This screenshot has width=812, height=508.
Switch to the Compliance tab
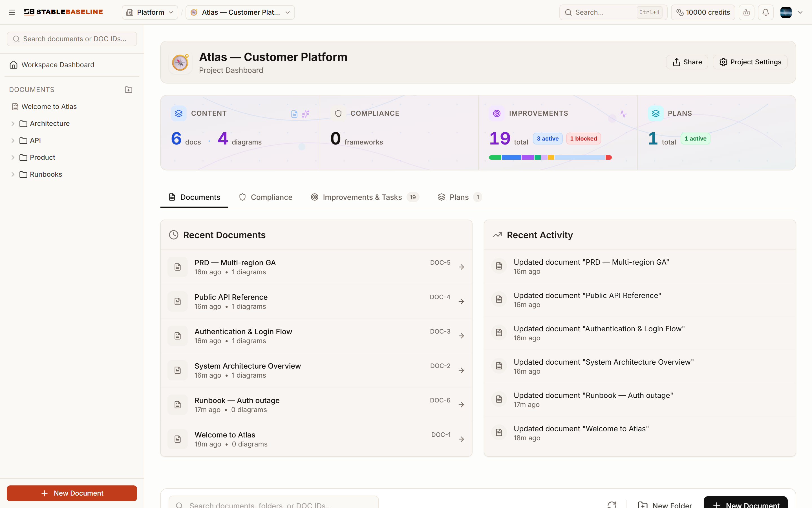click(x=266, y=197)
